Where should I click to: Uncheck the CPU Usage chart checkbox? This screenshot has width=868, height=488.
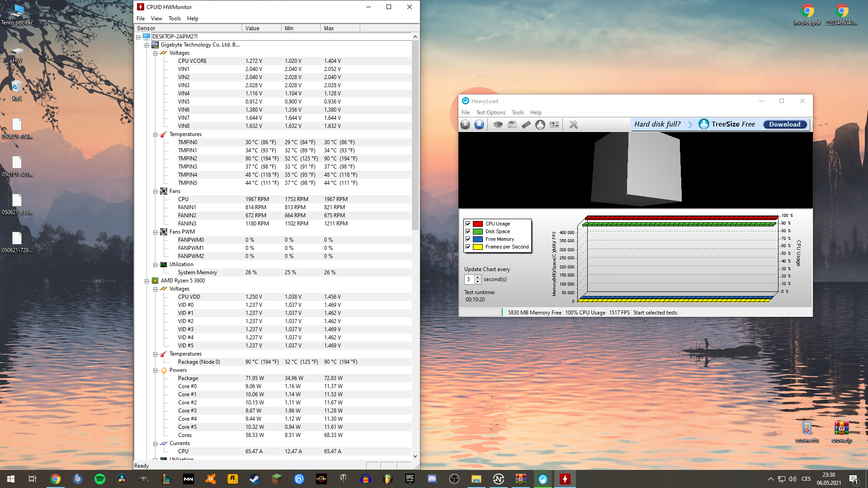pyautogui.click(x=468, y=224)
